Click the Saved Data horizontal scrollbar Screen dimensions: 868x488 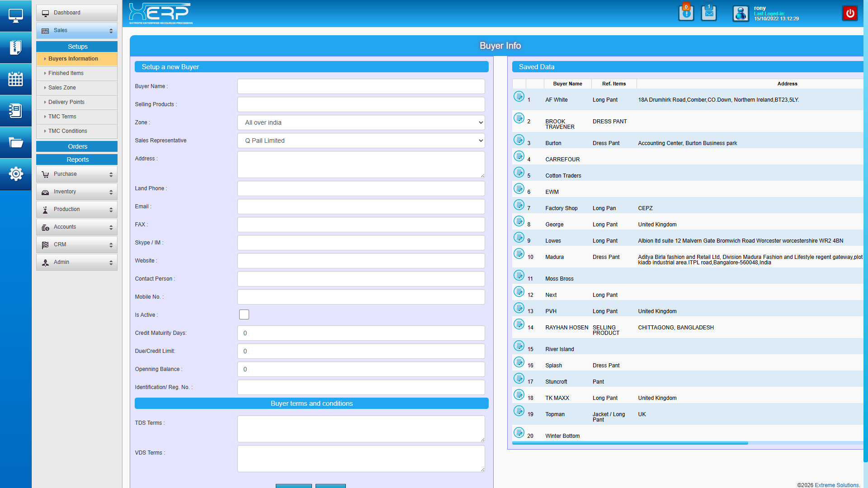click(630, 443)
